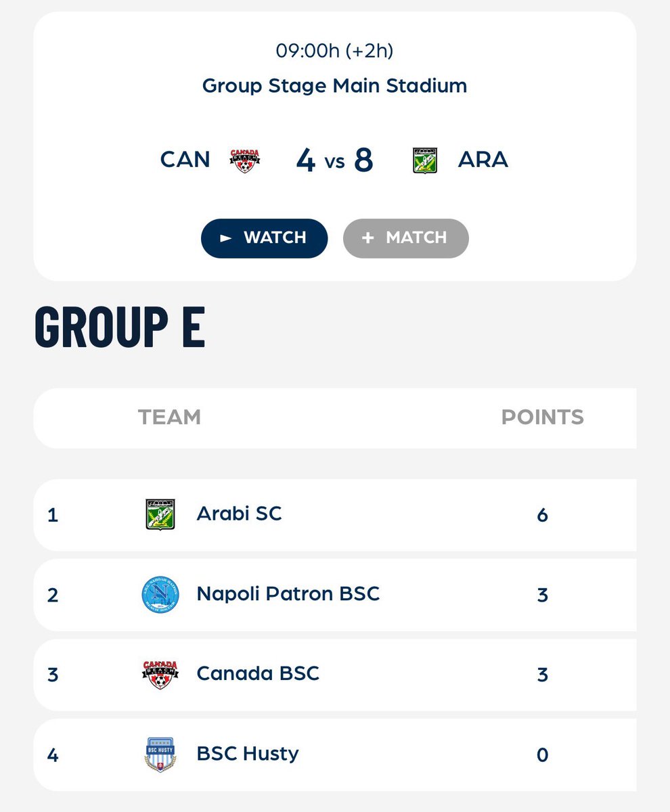Click the CAN team abbreviation
This screenshot has height=812, width=670.
point(185,160)
